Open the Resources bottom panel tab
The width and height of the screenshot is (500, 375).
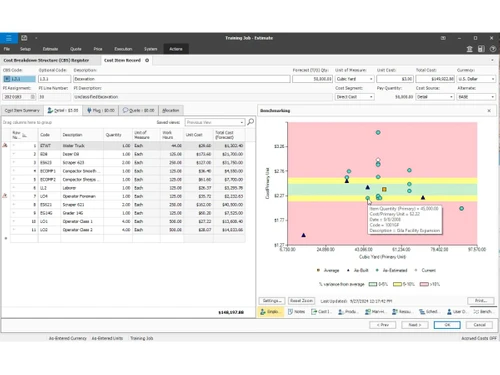402,312
